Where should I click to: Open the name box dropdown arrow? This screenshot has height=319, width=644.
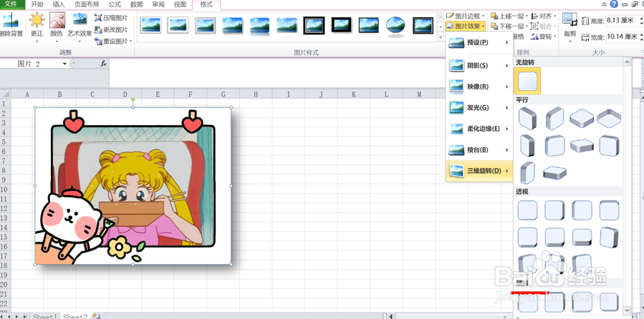(x=64, y=64)
